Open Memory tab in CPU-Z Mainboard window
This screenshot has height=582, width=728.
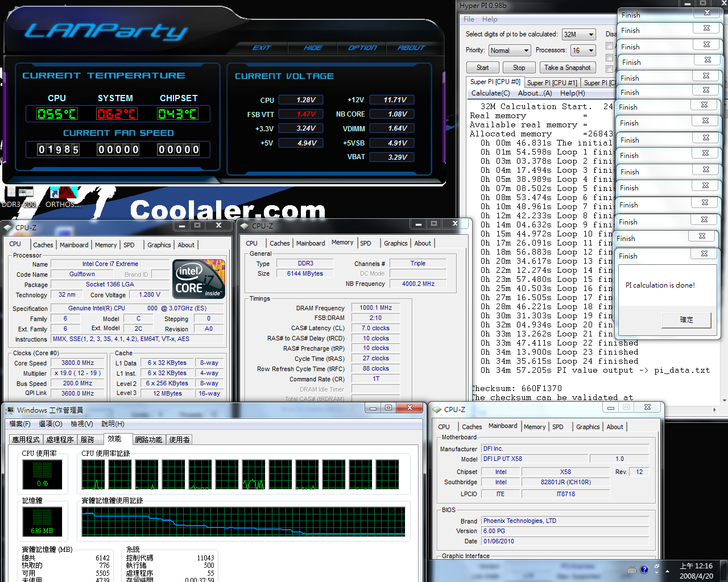[x=535, y=427]
